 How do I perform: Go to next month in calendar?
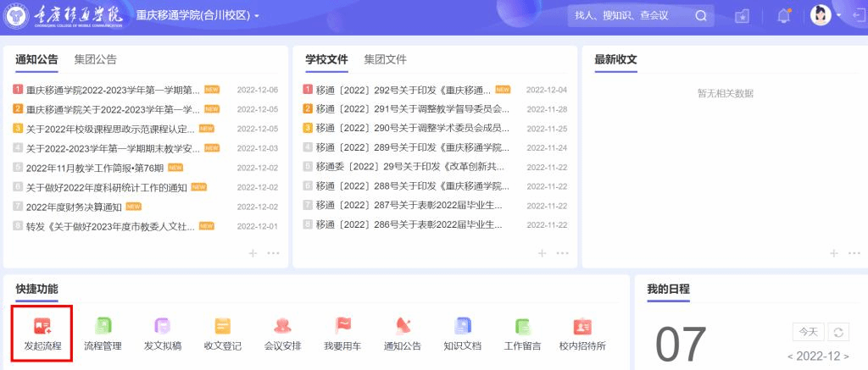[845, 356]
